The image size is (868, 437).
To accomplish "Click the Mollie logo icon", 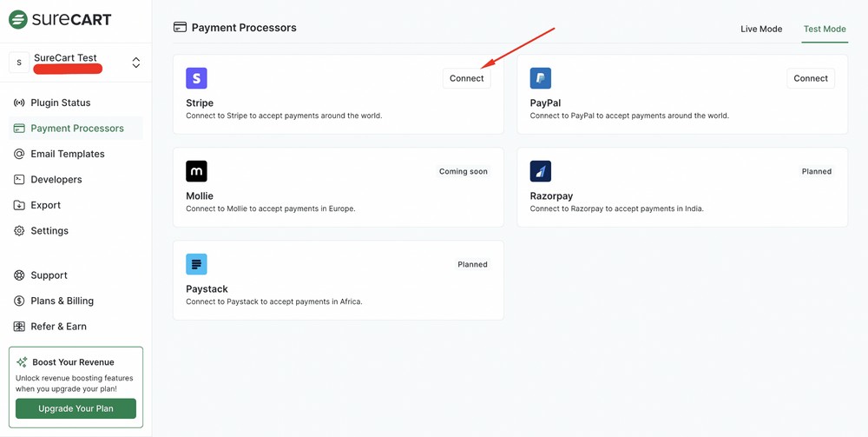I will (196, 171).
